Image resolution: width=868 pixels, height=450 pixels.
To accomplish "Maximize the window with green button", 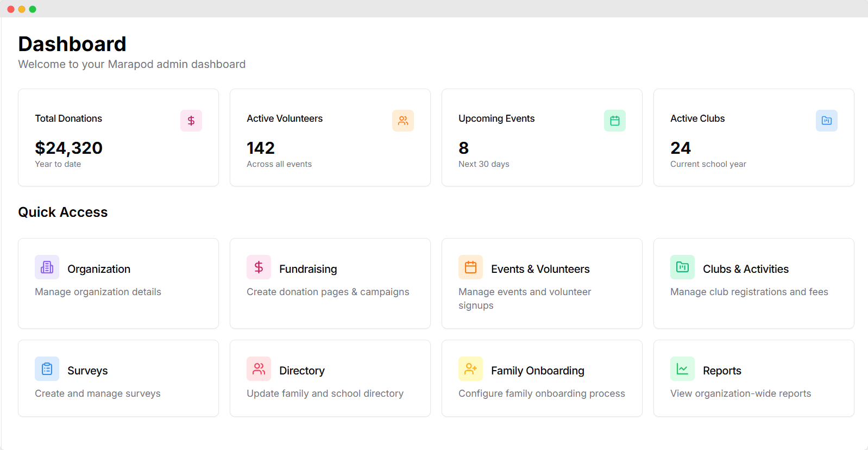I will point(33,9).
